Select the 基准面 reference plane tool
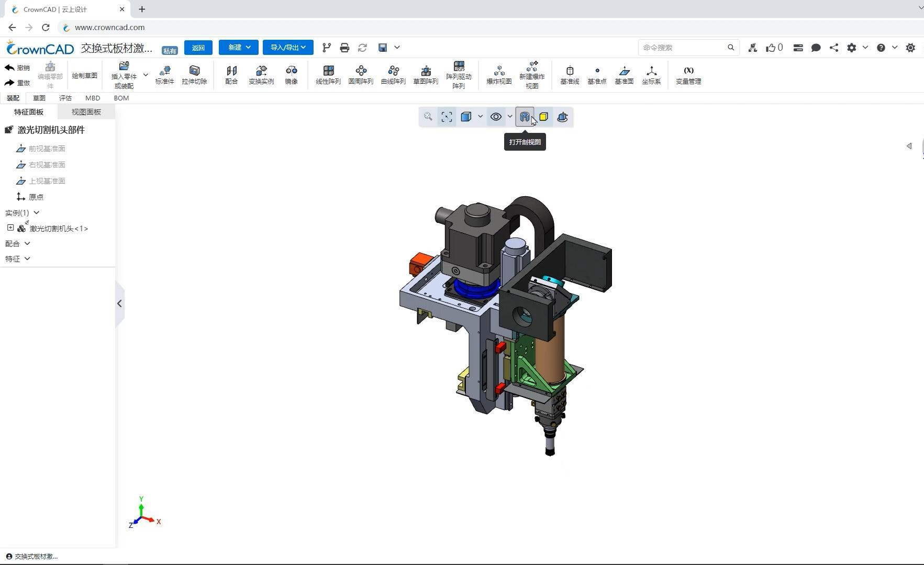 pos(624,74)
